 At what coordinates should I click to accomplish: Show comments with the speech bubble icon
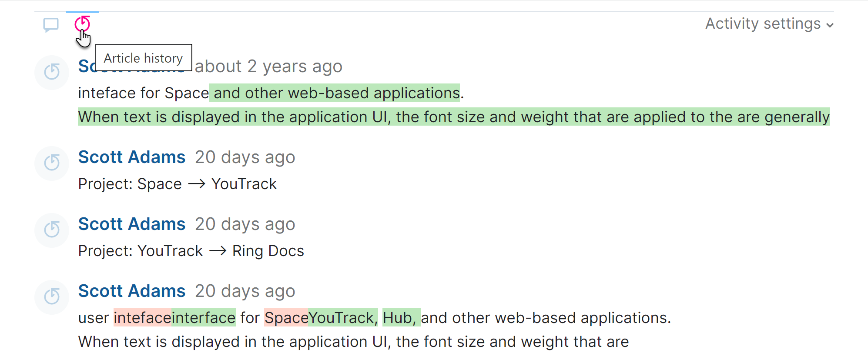click(x=51, y=24)
